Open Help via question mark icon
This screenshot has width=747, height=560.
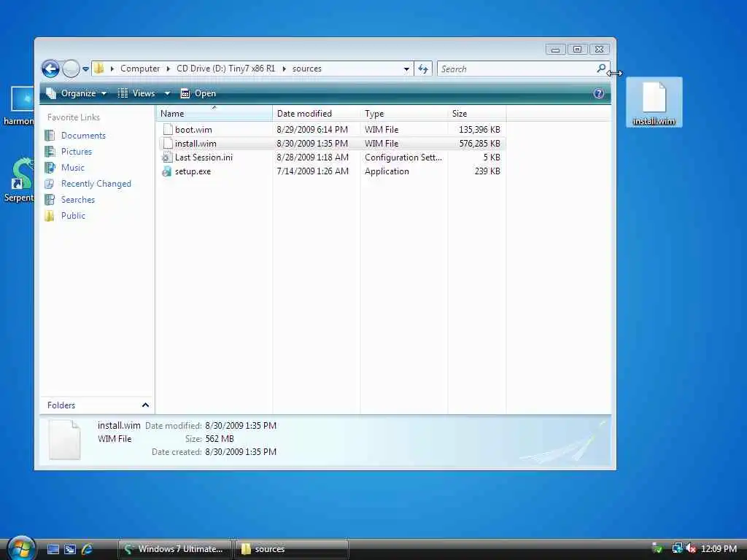click(x=599, y=93)
